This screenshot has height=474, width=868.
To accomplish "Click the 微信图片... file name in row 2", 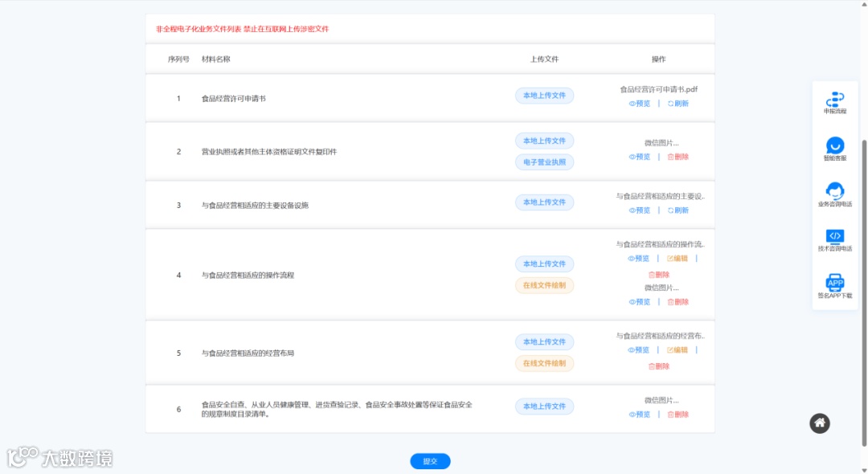I will pos(661,143).
